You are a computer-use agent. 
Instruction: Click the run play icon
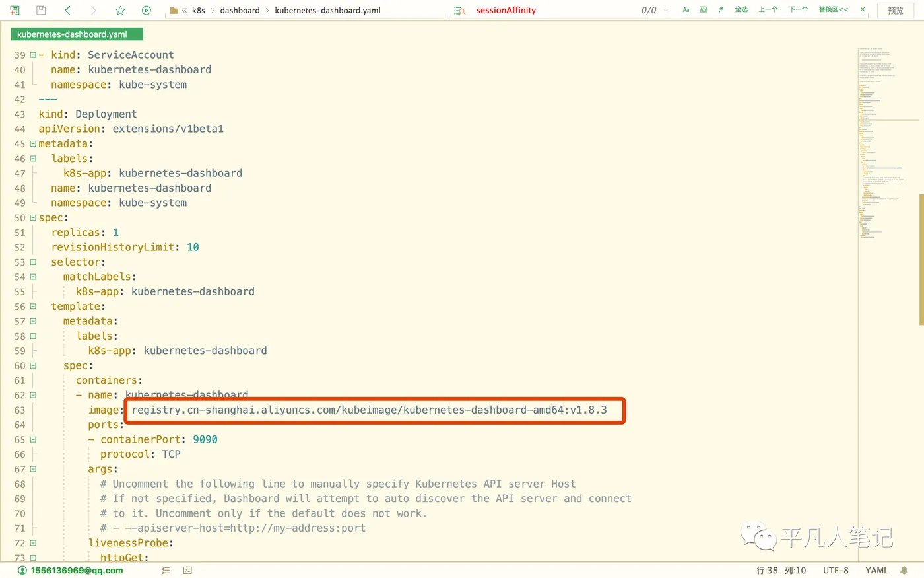[x=147, y=10]
